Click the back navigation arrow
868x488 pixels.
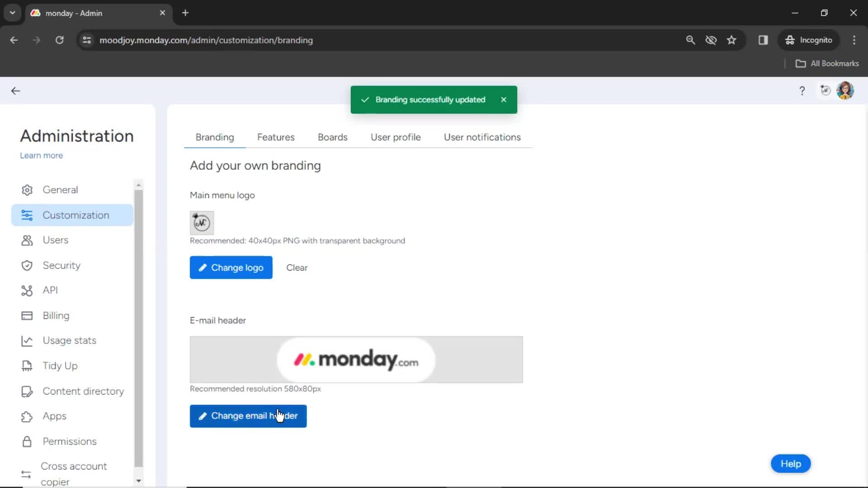point(15,90)
